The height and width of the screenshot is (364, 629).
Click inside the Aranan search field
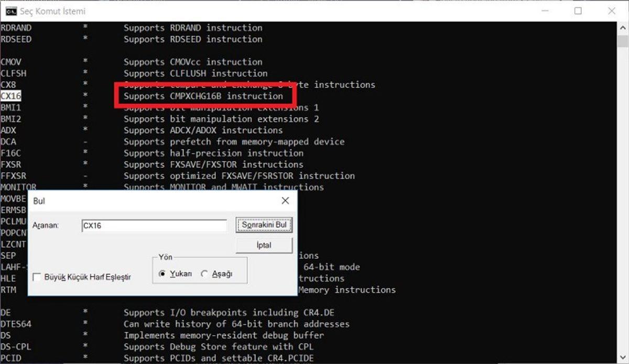154,225
